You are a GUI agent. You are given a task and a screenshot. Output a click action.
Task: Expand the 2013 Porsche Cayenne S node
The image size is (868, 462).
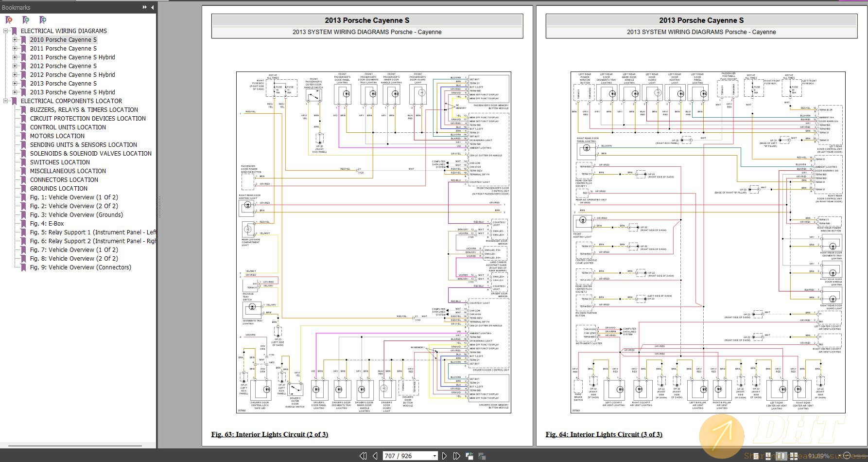pos(15,83)
